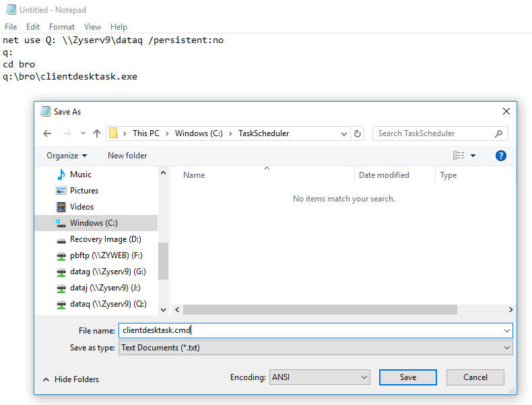Click the navigation pane scrollbar thumb
The height and width of the screenshot is (405, 532).
[x=163, y=261]
